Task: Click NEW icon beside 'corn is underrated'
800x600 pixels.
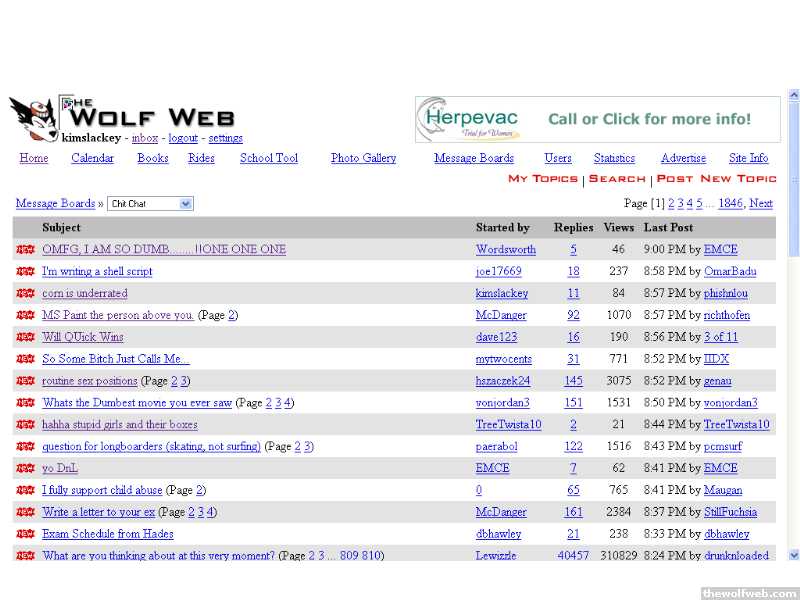Action: (x=25, y=294)
